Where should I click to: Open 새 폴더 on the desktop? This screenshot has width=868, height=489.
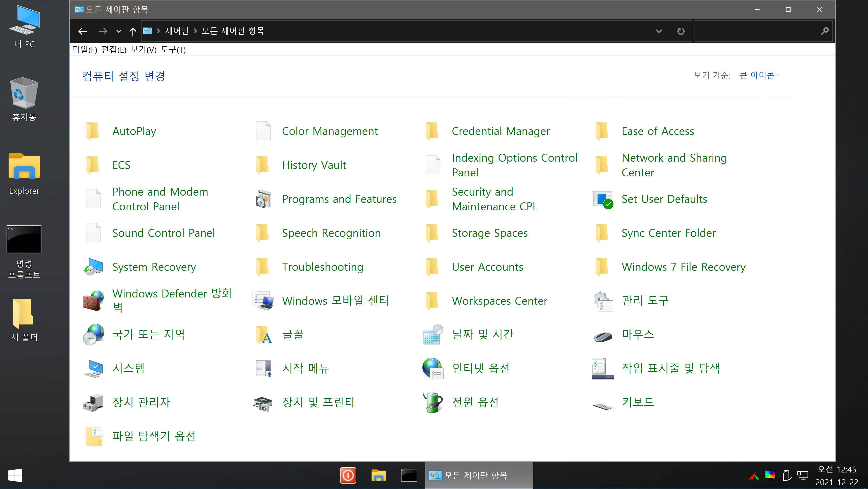(x=24, y=320)
